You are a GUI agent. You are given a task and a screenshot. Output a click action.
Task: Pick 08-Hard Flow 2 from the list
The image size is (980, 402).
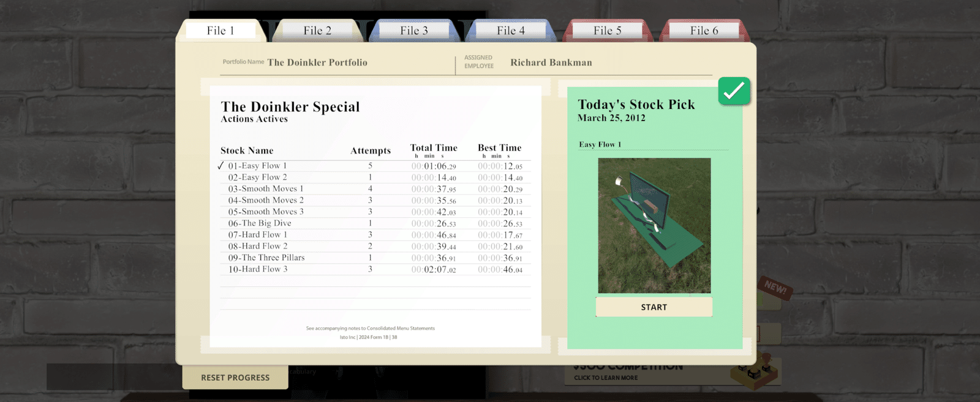(375, 247)
